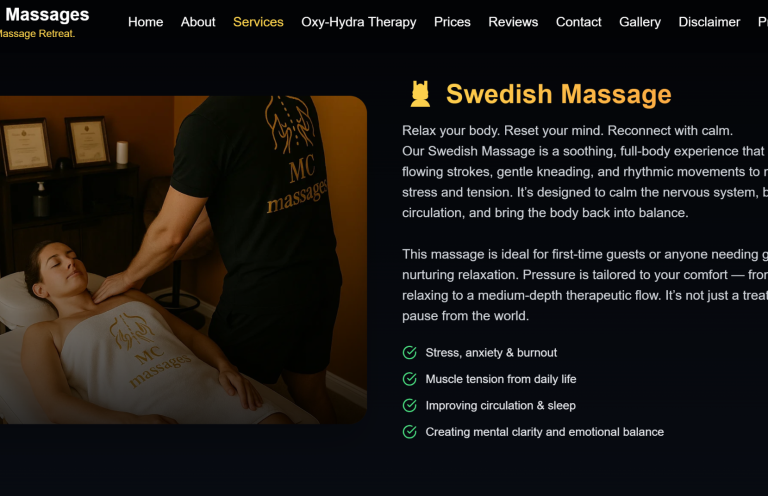Click the green checkmark beside Stress, anxiety & burnout

[x=409, y=353]
